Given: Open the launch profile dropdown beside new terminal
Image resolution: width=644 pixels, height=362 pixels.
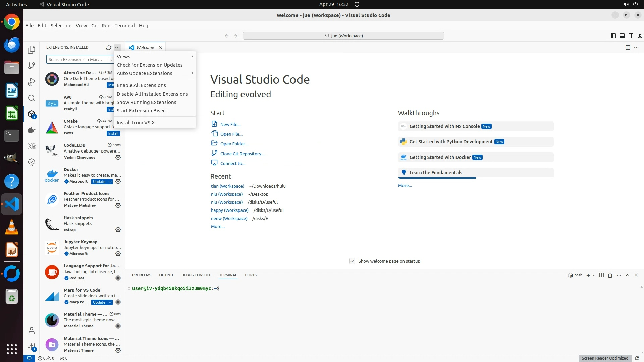Looking at the screenshot, I should click(x=594, y=275).
